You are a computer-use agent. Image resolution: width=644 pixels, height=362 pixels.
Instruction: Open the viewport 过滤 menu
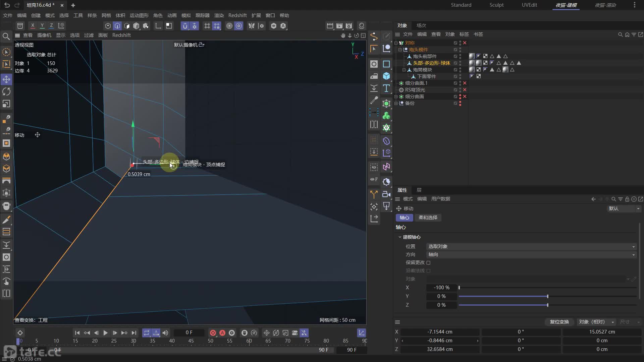coord(89,35)
